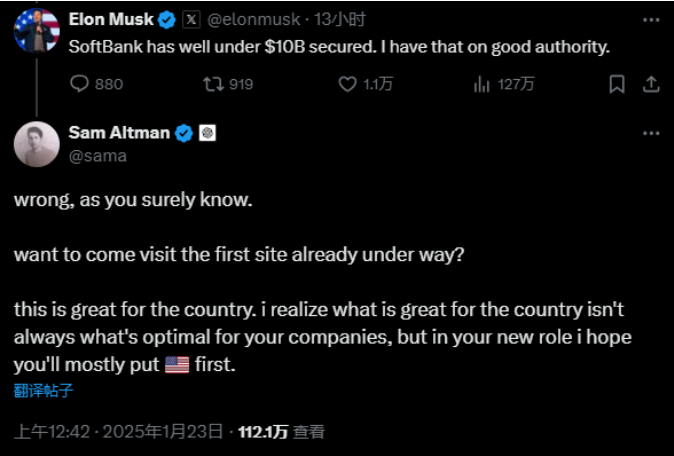
Task: Click Sam Altman's blue verified badge
Action: pyautogui.click(x=185, y=133)
